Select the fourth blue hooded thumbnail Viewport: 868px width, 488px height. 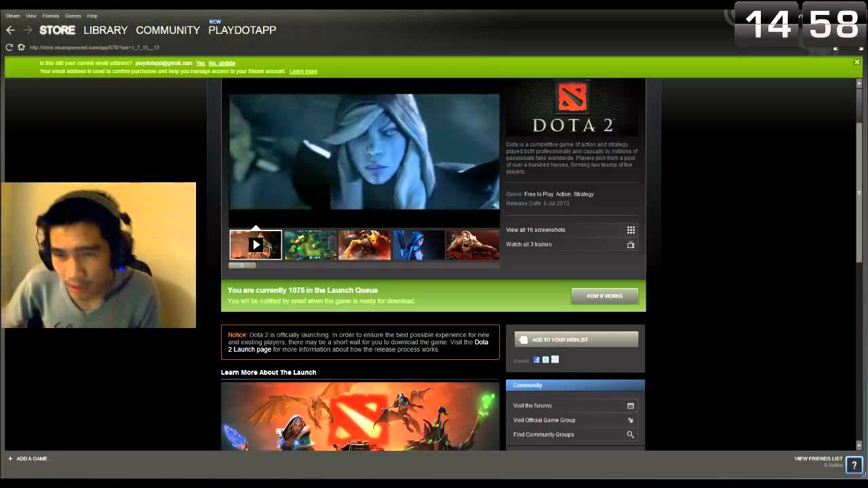(419, 245)
